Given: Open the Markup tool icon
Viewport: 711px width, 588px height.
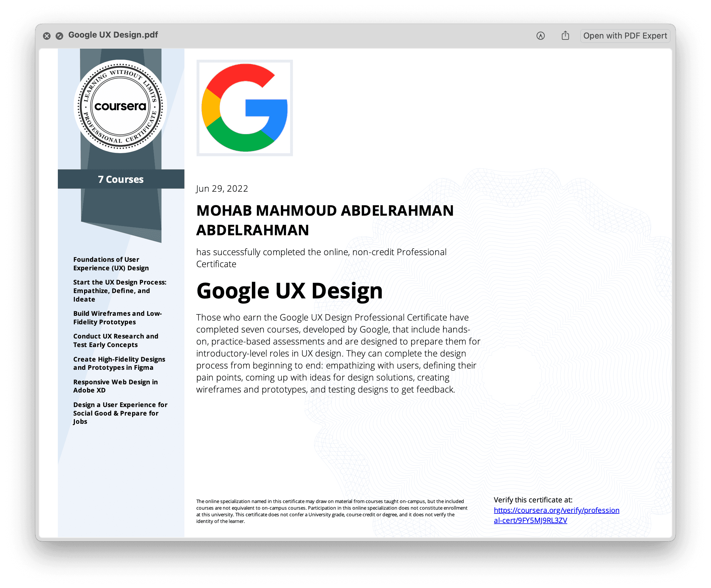Looking at the screenshot, I should pos(540,36).
